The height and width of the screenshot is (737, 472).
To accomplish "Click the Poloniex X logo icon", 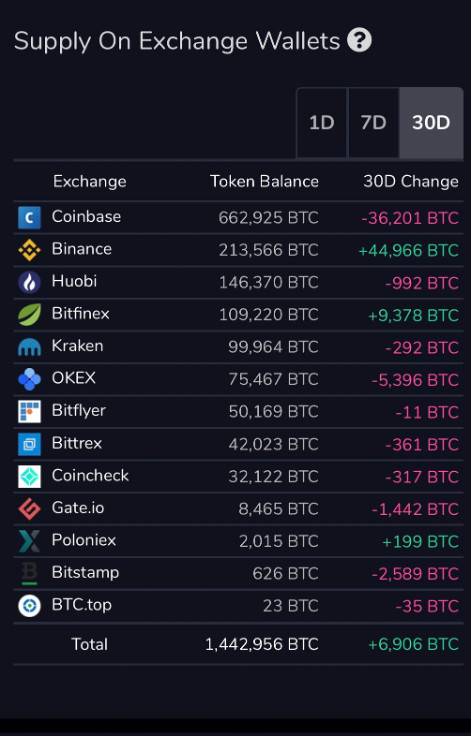I will (29, 541).
